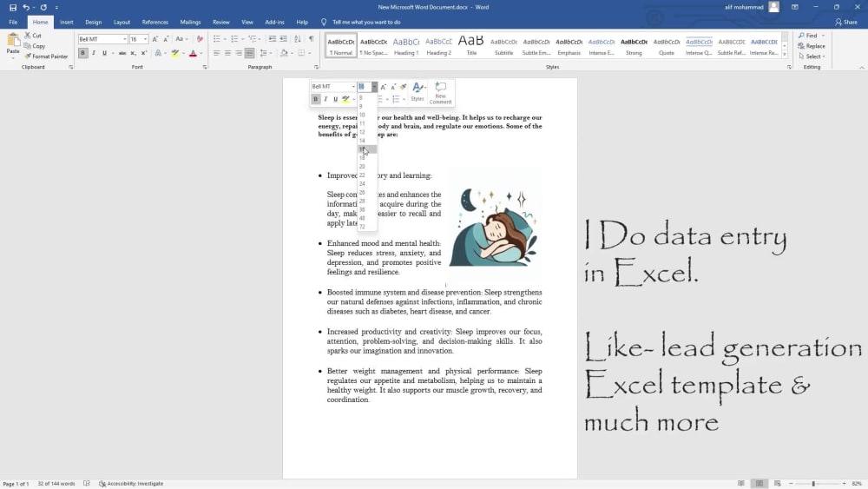Apply the No Spacing style
Screen dimensions: 868x489
pyautogui.click(x=373, y=46)
